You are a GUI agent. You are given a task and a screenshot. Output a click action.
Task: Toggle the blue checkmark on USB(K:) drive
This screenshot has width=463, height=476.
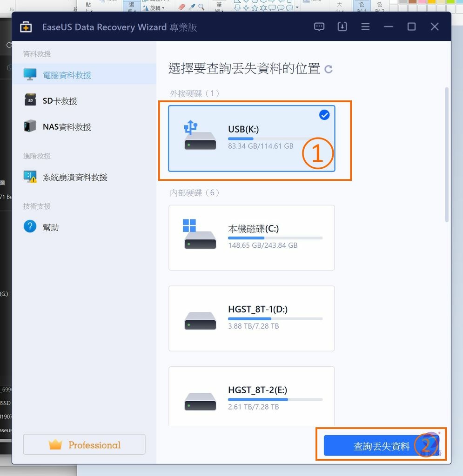tap(324, 115)
